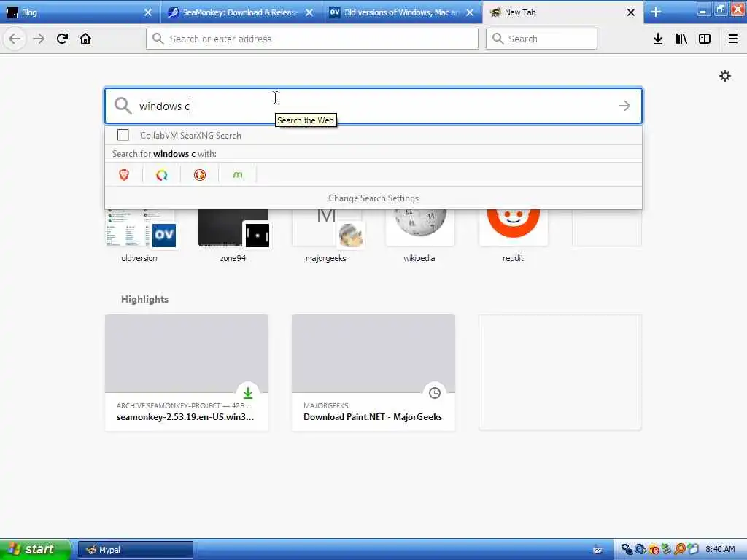Search with the second multicolor ring engine
The width and height of the screenshot is (747, 560).
(x=162, y=175)
